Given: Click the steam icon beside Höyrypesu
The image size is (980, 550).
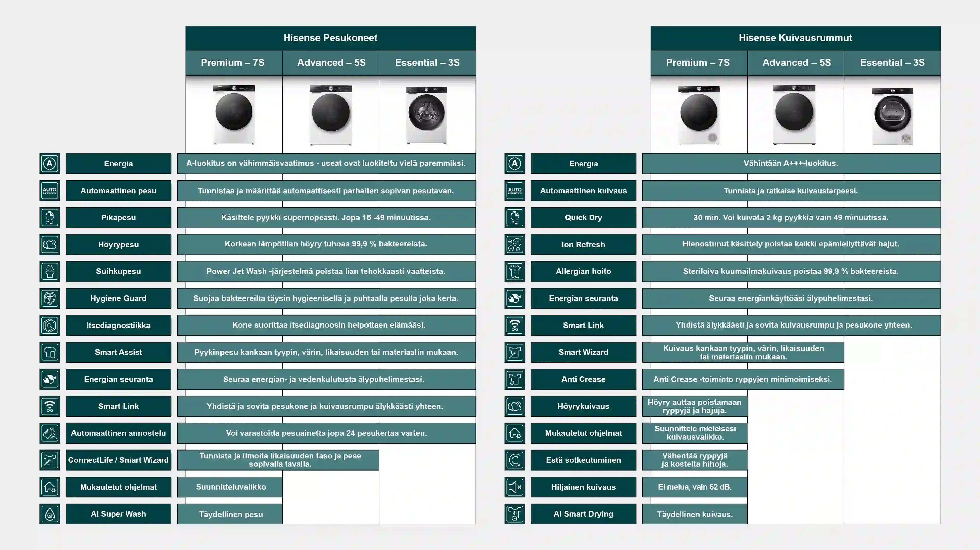Looking at the screenshot, I should point(50,244).
